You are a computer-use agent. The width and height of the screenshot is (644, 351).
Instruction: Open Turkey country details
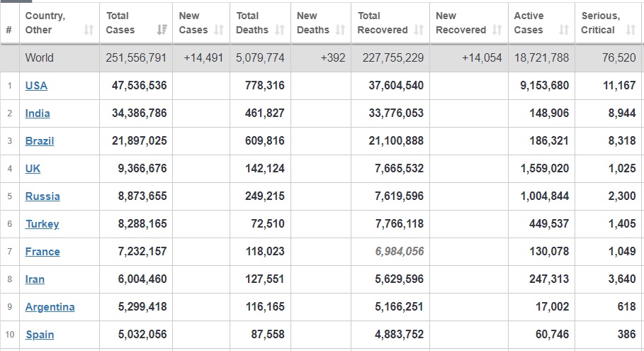pyautogui.click(x=42, y=224)
